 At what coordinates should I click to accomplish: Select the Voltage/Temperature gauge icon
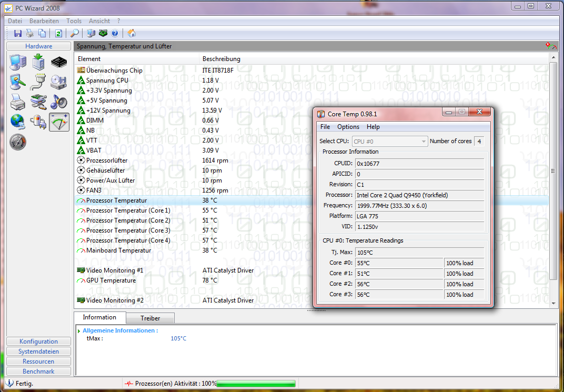(x=59, y=122)
